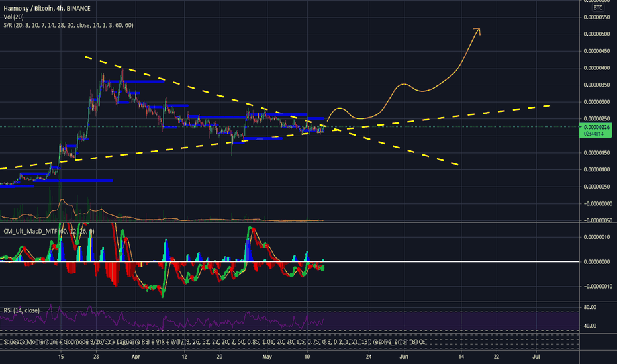The width and height of the screenshot is (617, 364).
Task: Click the 0.00000300 price axis label
Action: (596, 101)
